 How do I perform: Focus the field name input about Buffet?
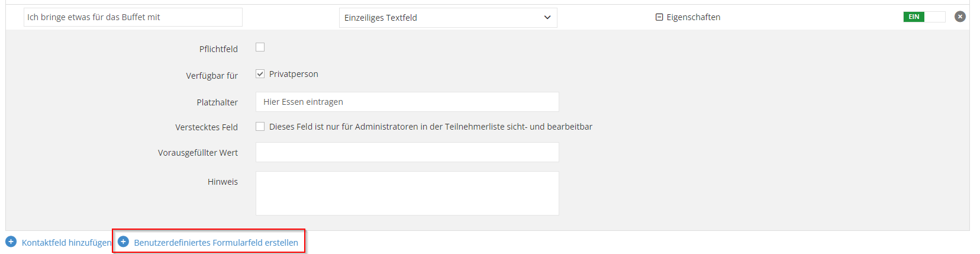coord(133,17)
